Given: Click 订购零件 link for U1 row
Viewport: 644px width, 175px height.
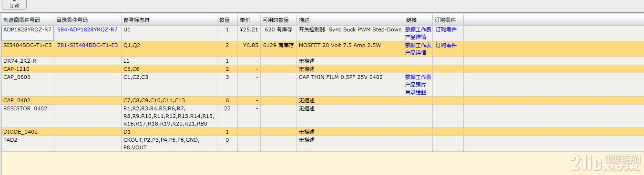Looking at the screenshot, I should pos(446,29).
